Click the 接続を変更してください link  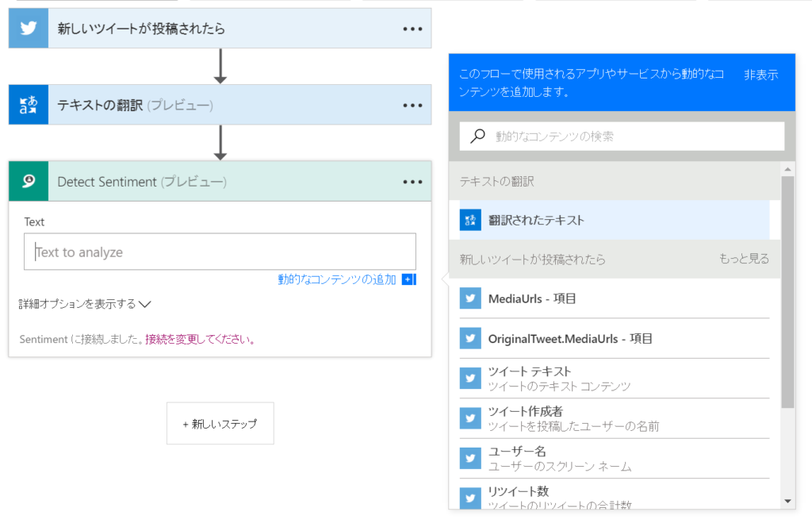pyautogui.click(x=200, y=339)
